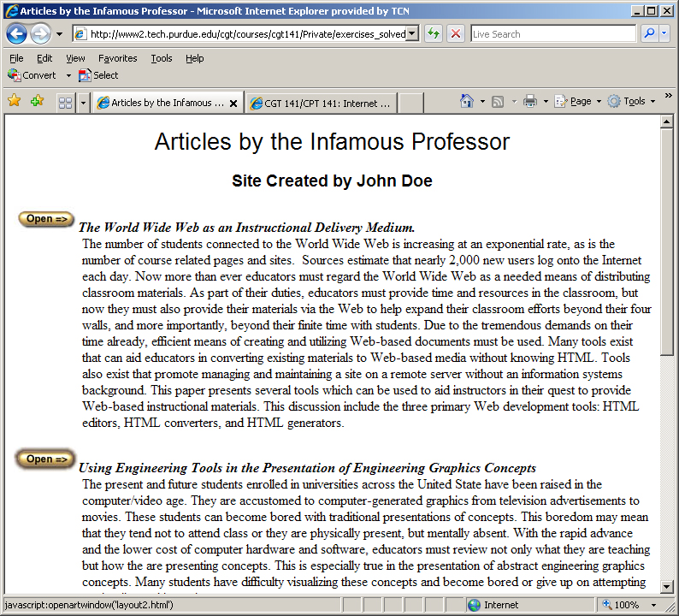Open the File menu
The height and width of the screenshot is (616, 679).
[16, 58]
